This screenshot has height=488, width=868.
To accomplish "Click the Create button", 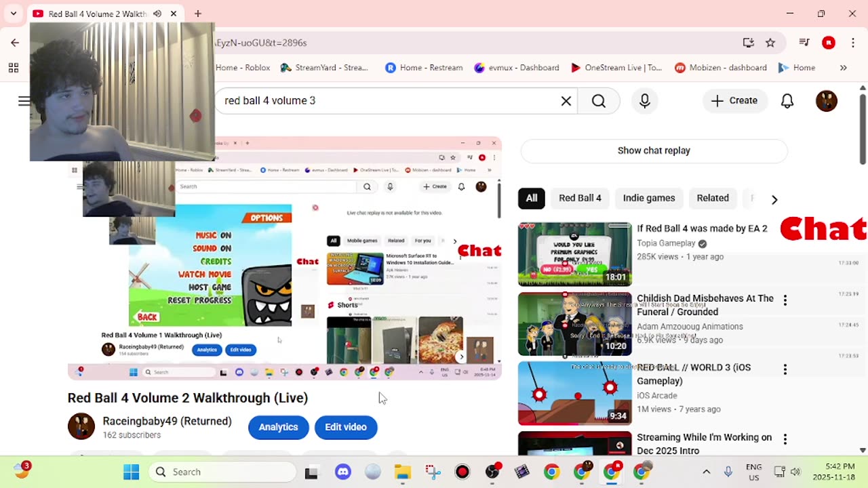I will (x=734, y=101).
